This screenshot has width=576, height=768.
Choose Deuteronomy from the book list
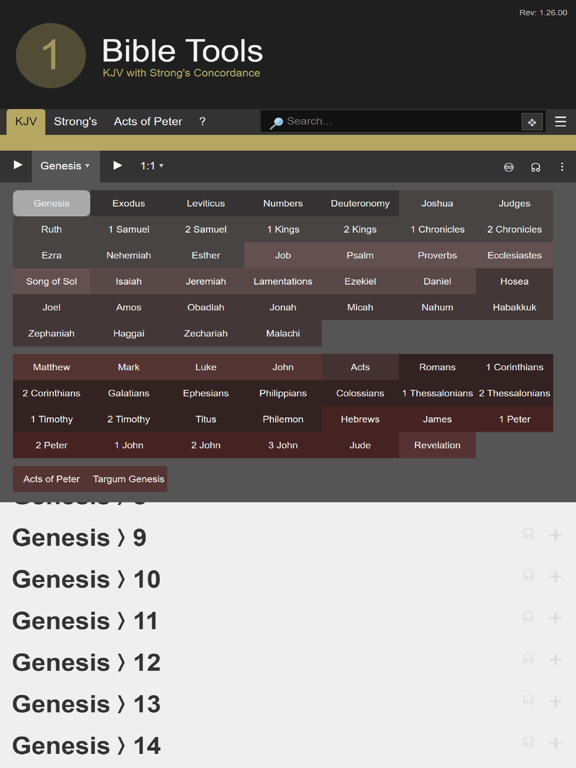pos(360,203)
